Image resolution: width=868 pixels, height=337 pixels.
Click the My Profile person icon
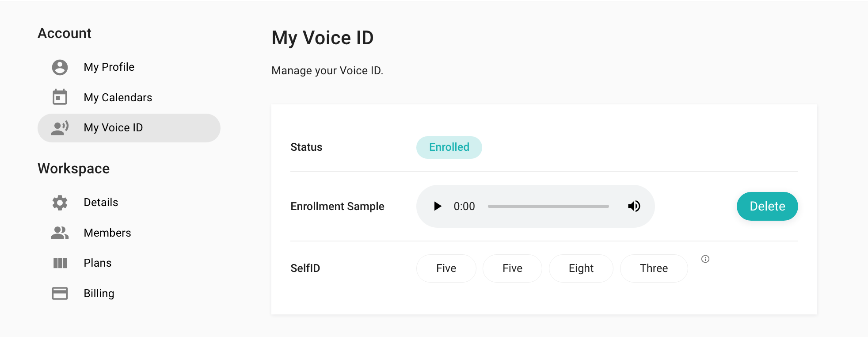pyautogui.click(x=60, y=67)
